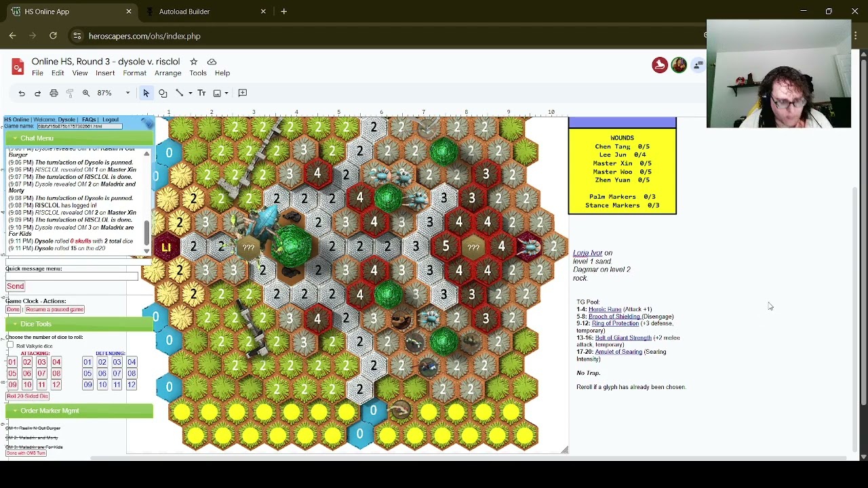
Task: Star the Online HS Round 3 document
Action: 193,62
